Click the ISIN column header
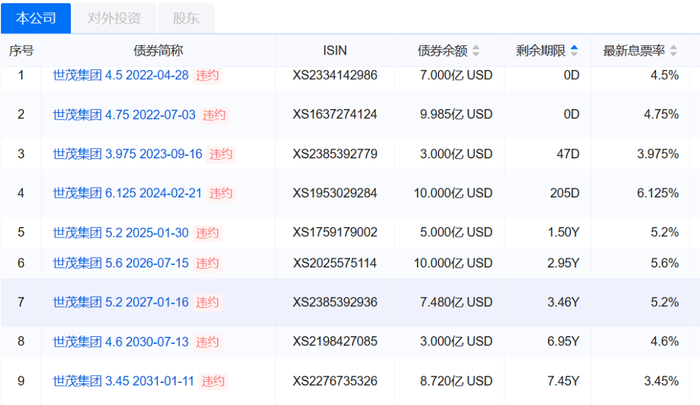 (336, 50)
